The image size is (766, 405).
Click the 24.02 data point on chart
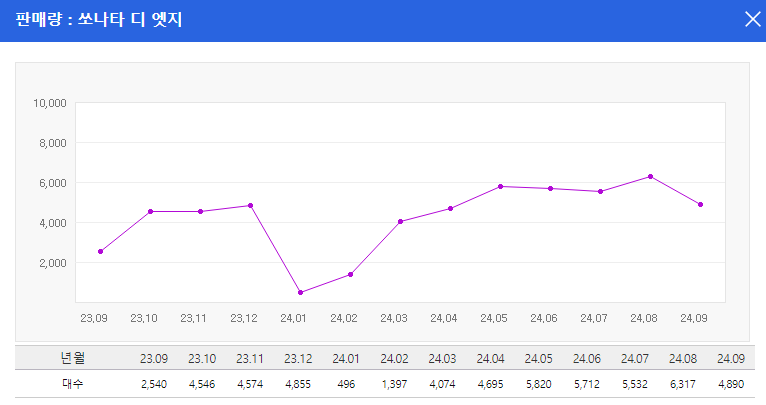point(350,275)
